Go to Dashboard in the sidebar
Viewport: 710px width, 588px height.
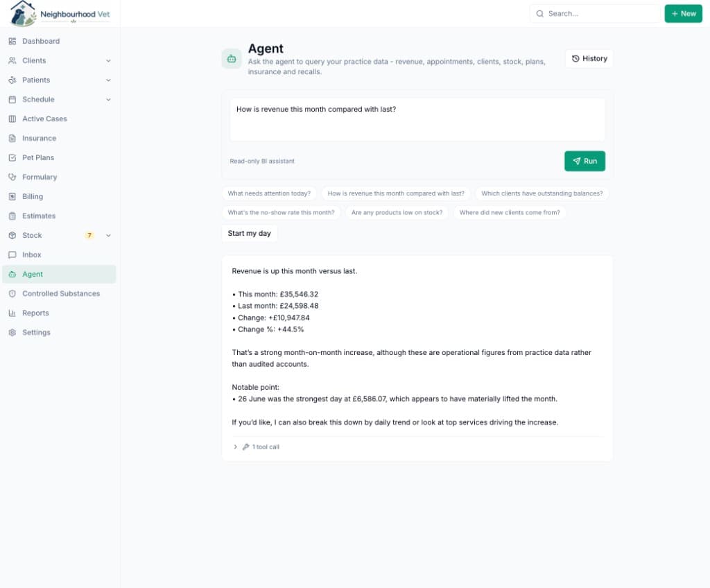click(x=59, y=41)
